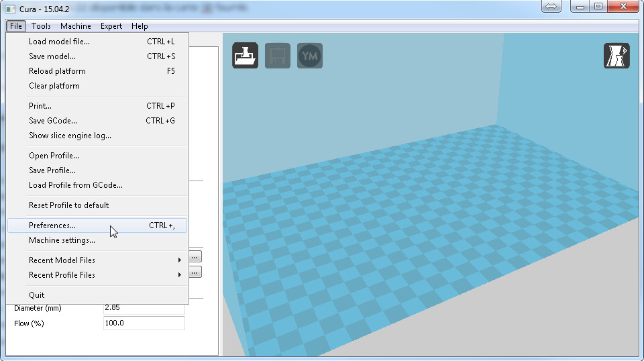This screenshot has width=644, height=361.
Task: Click the double-arrow title bar button
Action: point(551,6)
